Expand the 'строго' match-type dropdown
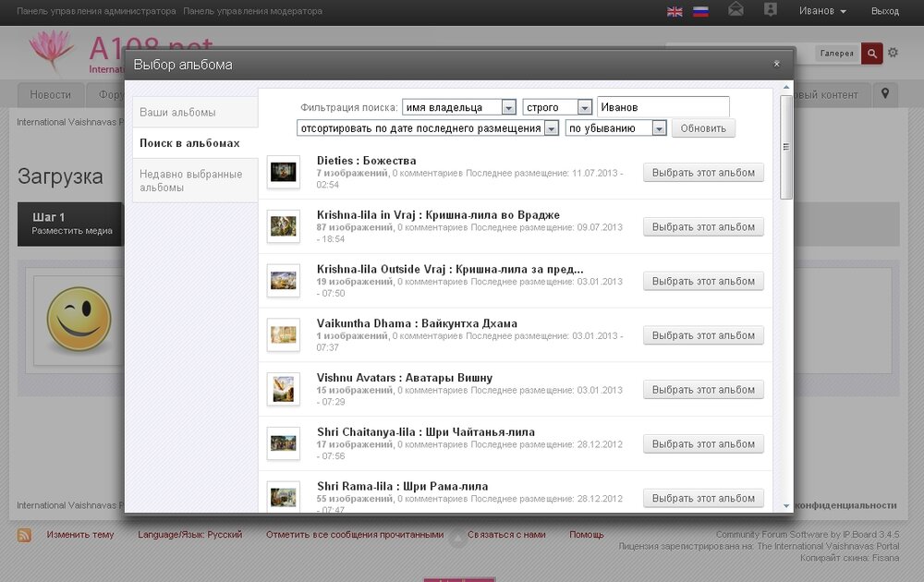The height and width of the screenshot is (582, 924). [557, 107]
